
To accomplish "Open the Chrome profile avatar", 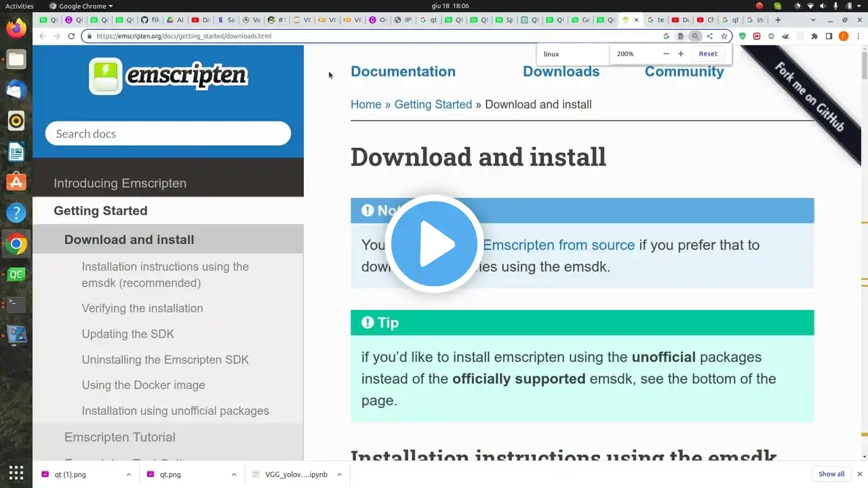I will pyautogui.click(x=844, y=36).
